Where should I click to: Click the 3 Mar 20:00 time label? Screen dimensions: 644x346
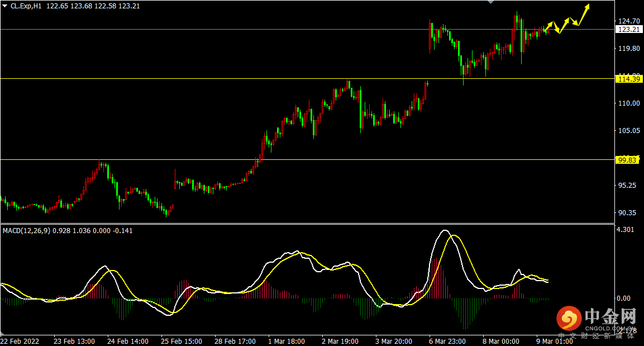pos(394,342)
